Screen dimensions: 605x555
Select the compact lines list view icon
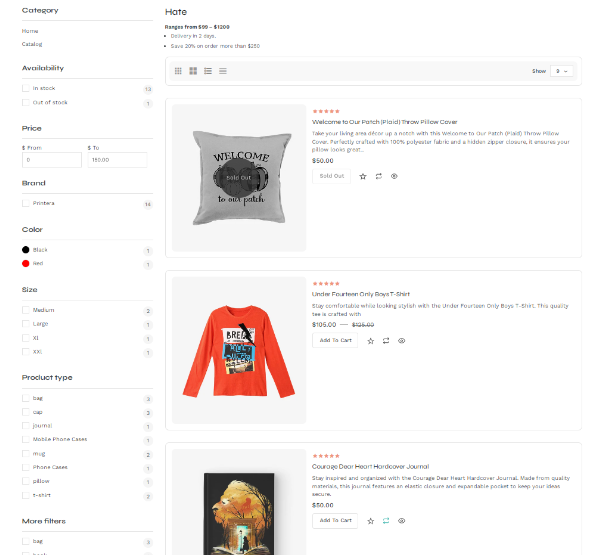pos(223,71)
